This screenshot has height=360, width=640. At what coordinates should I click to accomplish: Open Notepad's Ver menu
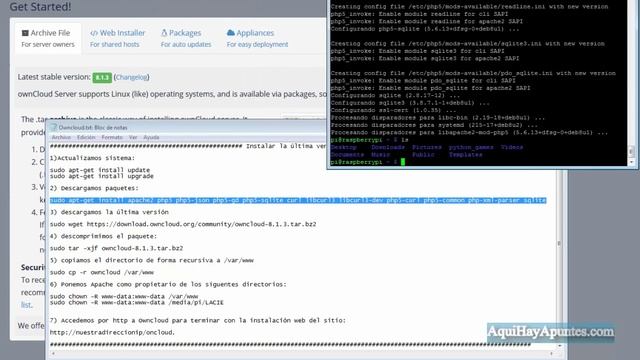(x=133, y=138)
